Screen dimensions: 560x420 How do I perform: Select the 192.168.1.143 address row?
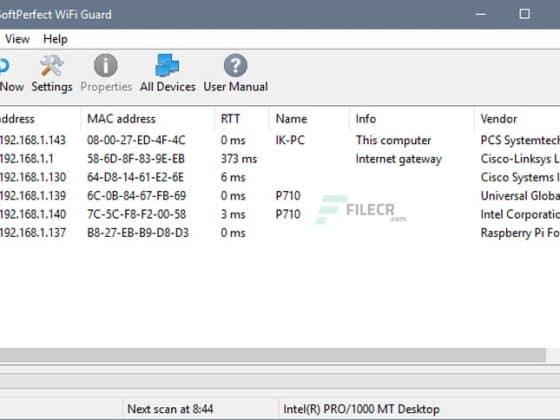pos(32,140)
